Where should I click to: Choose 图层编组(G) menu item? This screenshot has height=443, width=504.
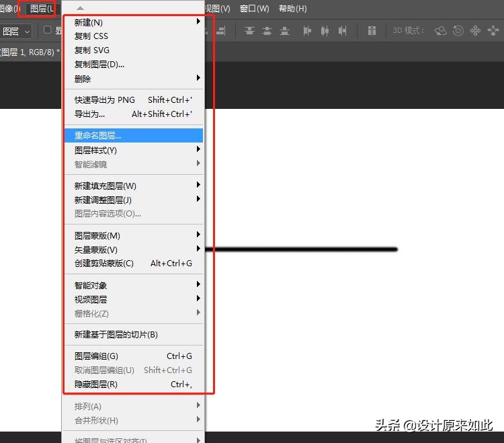tap(134, 356)
